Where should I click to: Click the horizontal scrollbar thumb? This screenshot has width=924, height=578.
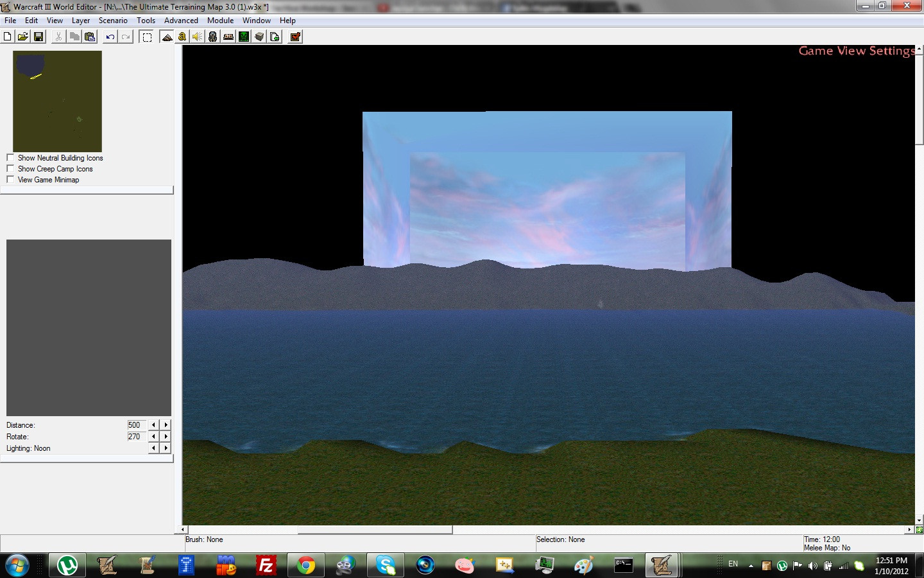[x=375, y=530]
